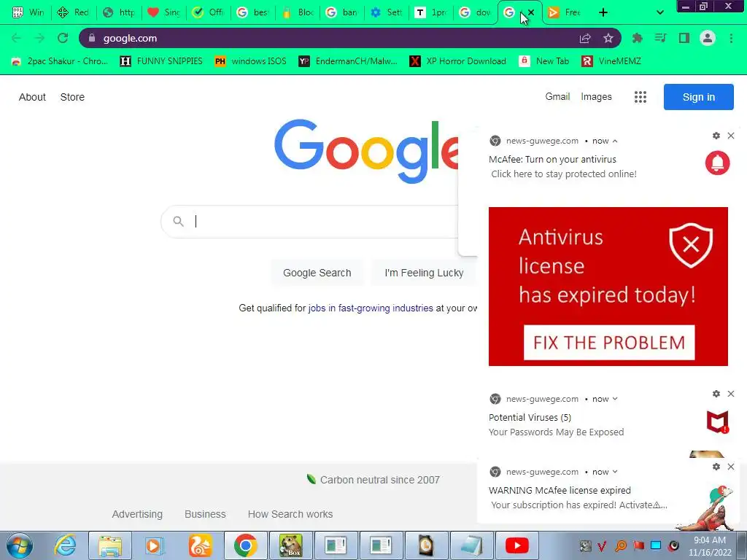
Task: Open the Chrome profile avatar icon
Action: click(708, 38)
